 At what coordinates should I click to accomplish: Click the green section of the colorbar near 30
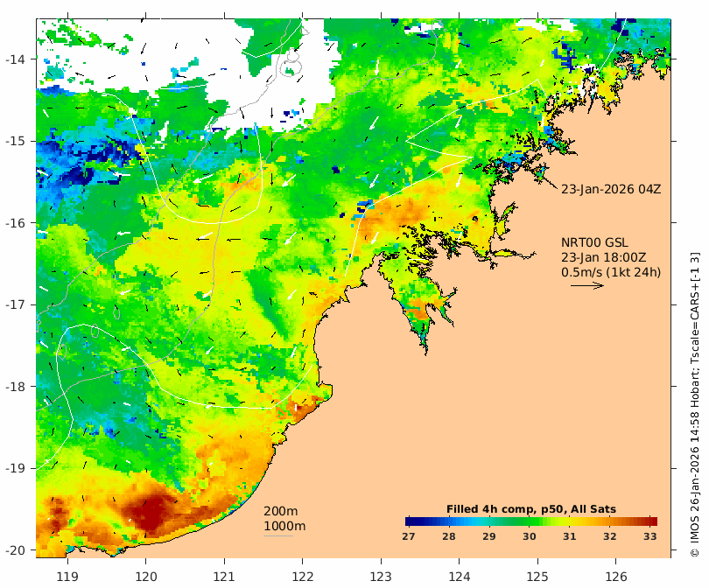tap(530, 521)
